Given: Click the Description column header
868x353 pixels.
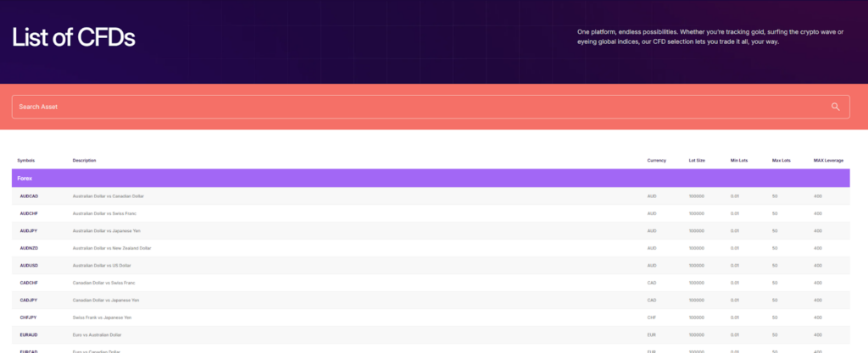Looking at the screenshot, I should pyautogui.click(x=85, y=160).
